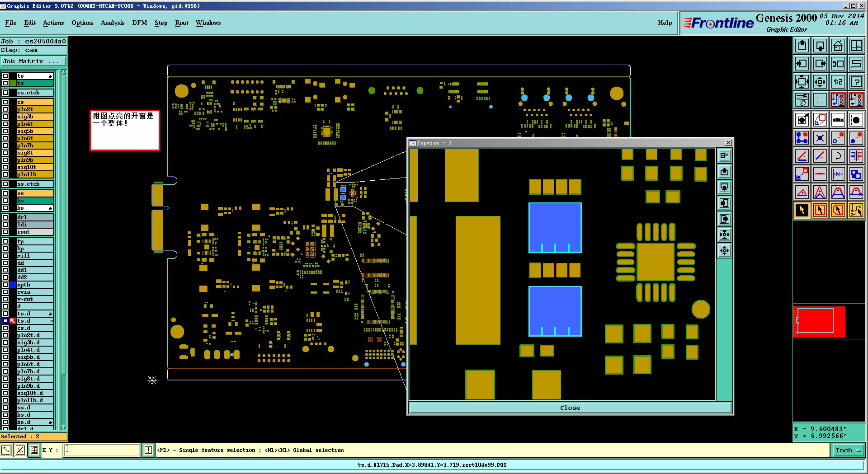Screen dimensions: 868x474
Task: Toggle the checkbox for layer cs.etch
Action: (x=5, y=93)
